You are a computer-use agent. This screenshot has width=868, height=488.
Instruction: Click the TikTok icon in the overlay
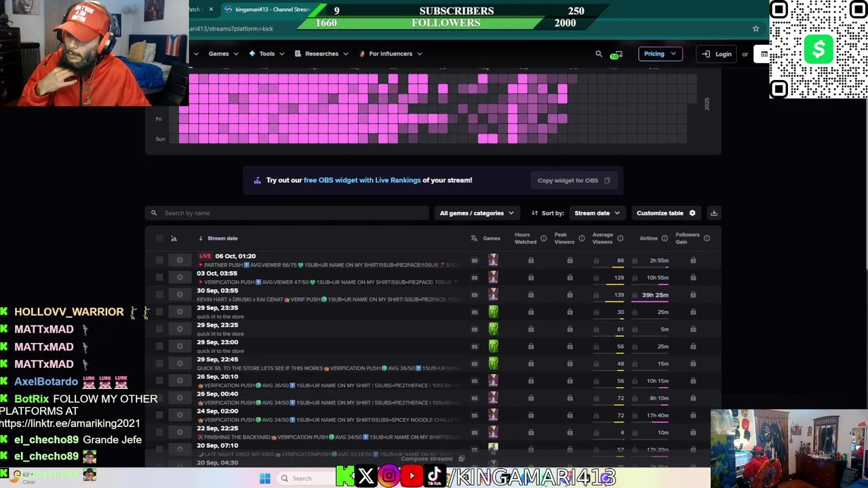[434, 476]
